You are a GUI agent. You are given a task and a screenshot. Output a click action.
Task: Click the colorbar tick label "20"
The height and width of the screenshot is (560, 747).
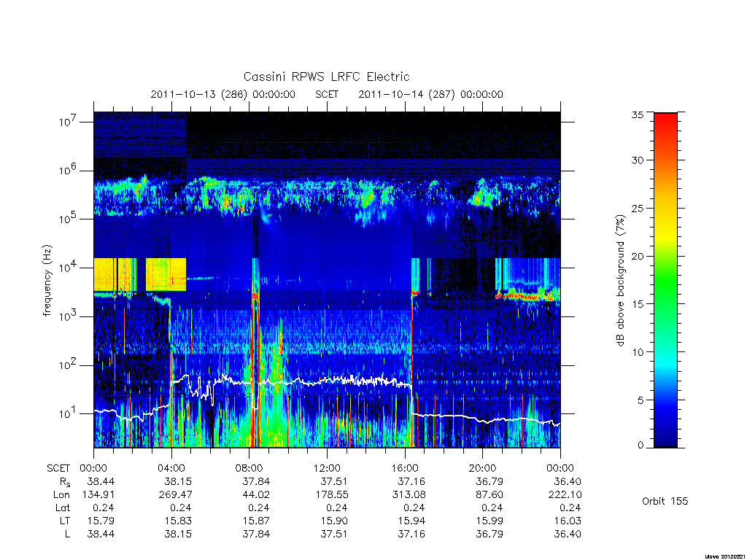coord(637,256)
